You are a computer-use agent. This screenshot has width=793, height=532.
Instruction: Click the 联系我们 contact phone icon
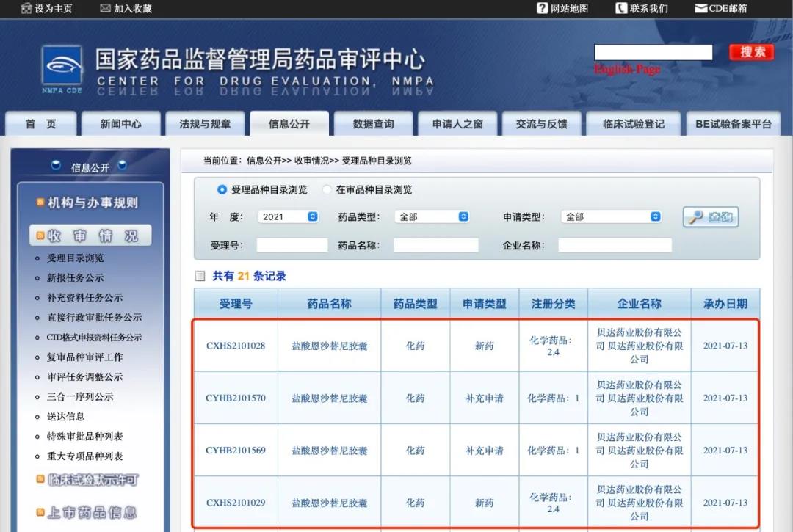(622, 8)
